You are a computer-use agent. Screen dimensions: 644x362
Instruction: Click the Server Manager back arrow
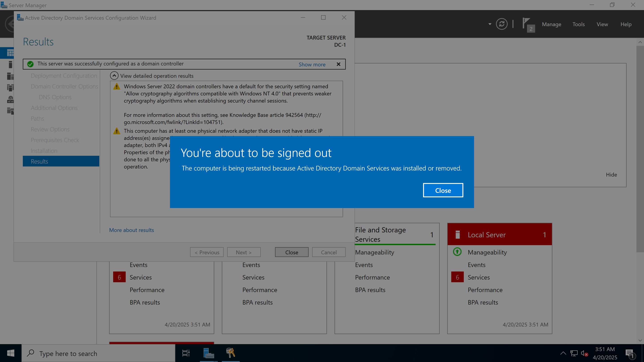9,24
